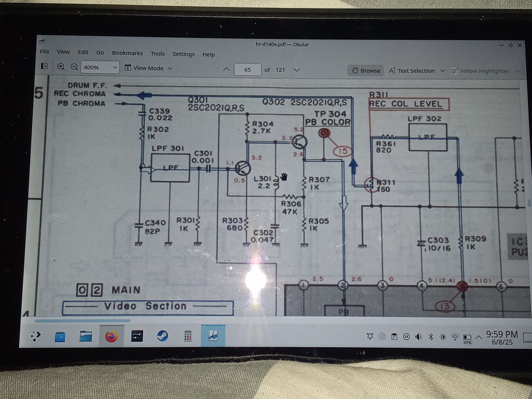Open clipboard tray icon
Image resolution: width=532 pixels, height=399 pixels.
pos(394,336)
